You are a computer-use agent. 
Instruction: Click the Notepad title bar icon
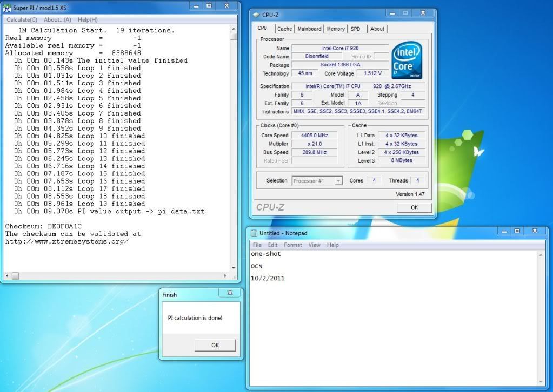(254, 233)
